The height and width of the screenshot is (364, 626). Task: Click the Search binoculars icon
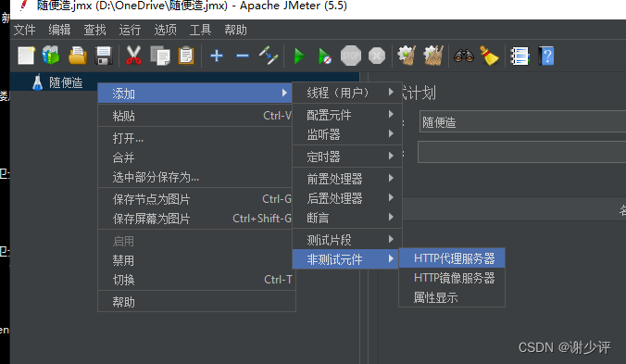coord(464,56)
